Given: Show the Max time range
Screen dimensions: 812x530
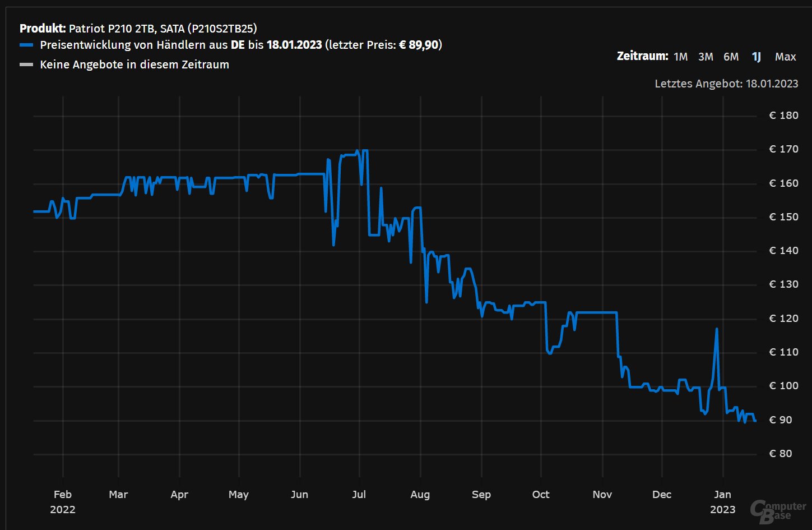Looking at the screenshot, I should pyautogui.click(x=785, y=57).
